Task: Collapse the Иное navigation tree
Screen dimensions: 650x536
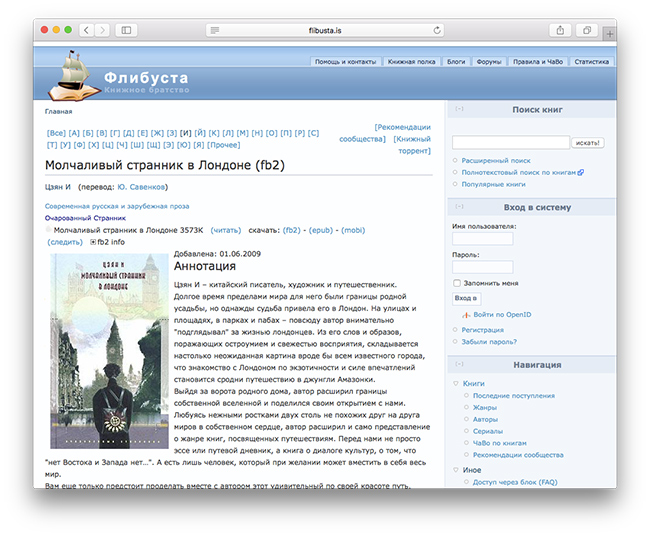Action: (456, 470)
